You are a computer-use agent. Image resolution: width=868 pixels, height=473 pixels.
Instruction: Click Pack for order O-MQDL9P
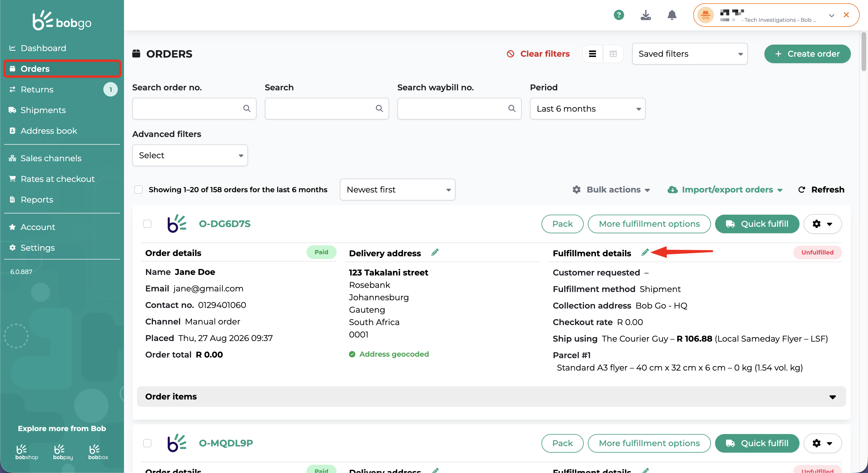click(x=562, y=443)
